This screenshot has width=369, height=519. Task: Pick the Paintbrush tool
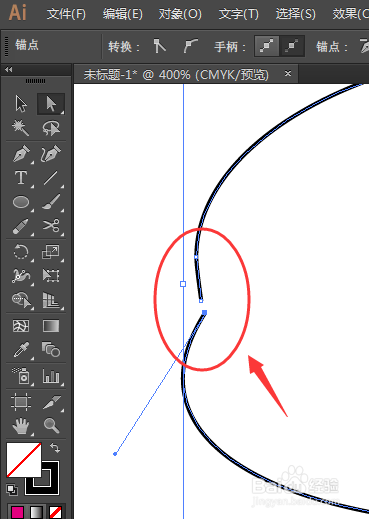[x=51, y=202]
